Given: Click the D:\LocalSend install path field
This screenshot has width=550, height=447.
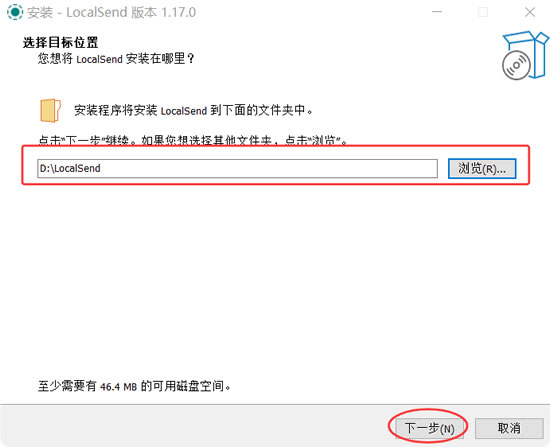Looking at the screenshot, I should (x=237, y=168).
